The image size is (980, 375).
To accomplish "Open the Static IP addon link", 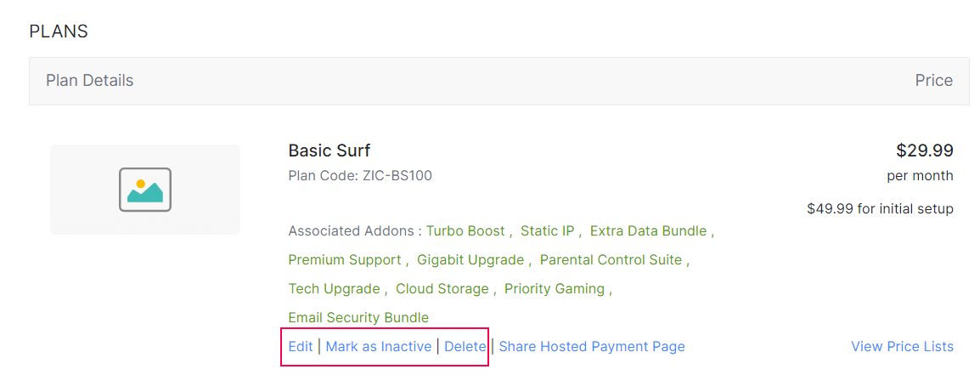I will [x=547, y=230].
